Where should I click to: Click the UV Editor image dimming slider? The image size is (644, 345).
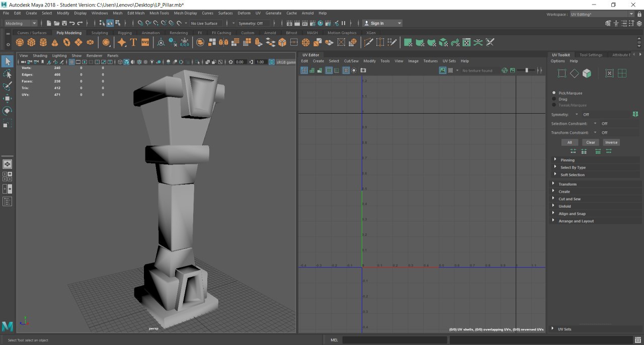(526, 70)
